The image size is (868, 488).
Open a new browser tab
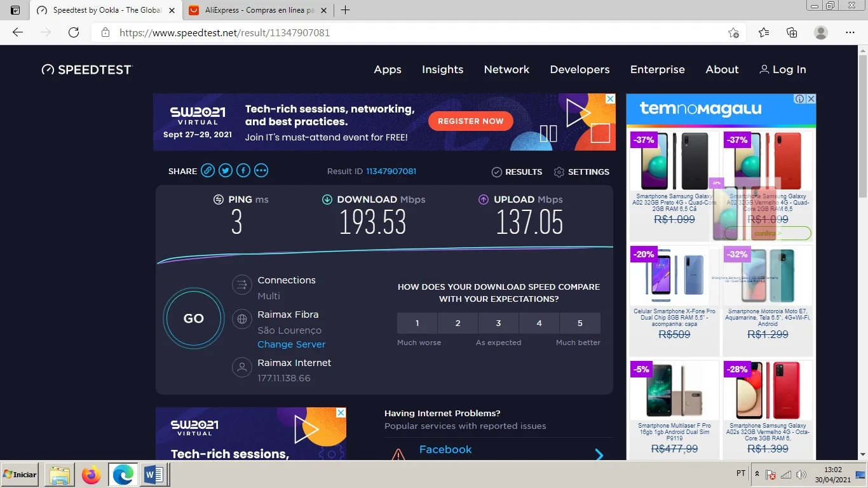click(345, 10)
